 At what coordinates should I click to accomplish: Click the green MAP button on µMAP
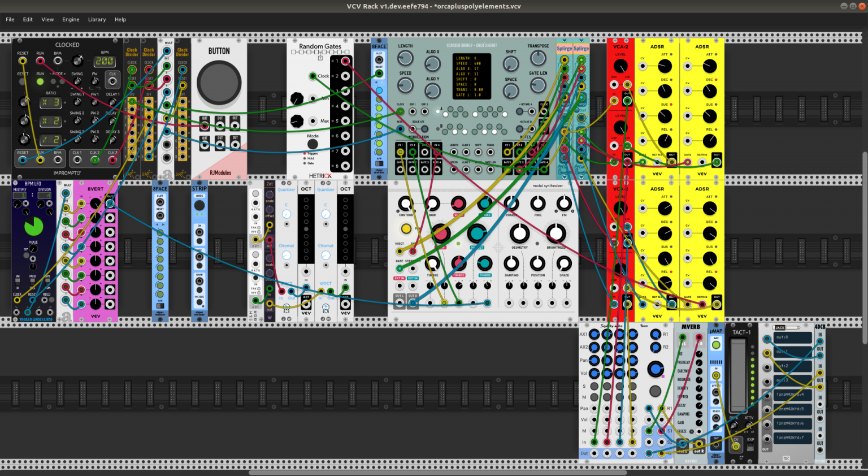point(716,345)
